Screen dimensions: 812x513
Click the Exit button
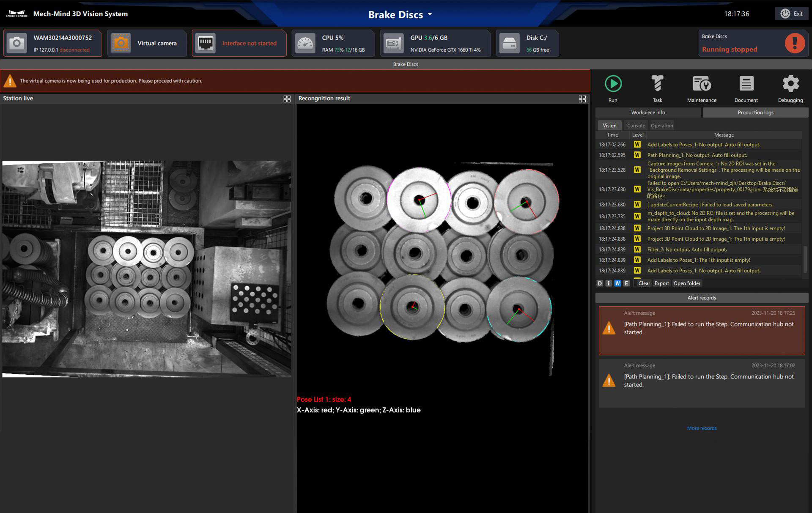pyautogui.click(x=791, y=14)
